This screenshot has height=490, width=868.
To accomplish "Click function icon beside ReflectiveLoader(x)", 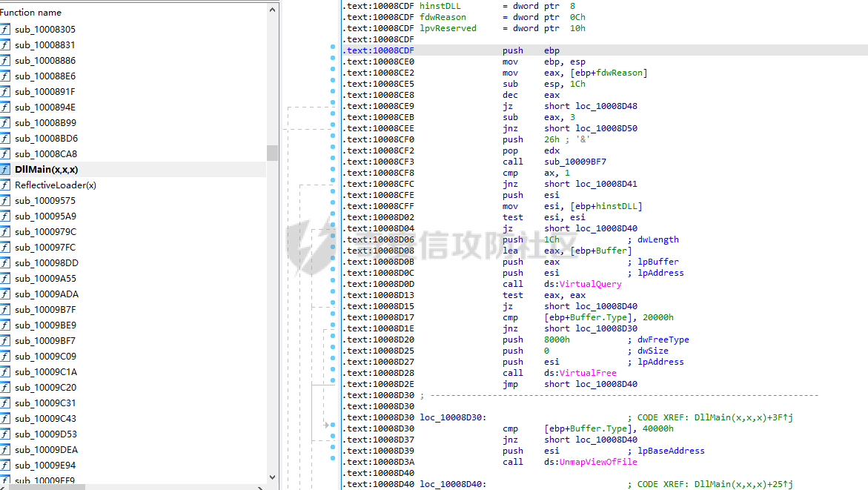I will [x=5, y=185].
